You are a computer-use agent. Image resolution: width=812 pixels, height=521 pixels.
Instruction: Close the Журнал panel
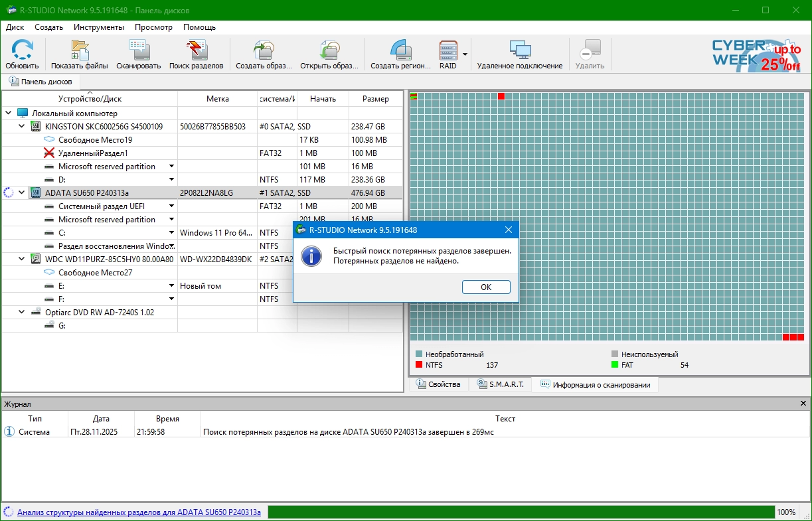(804, 404)
